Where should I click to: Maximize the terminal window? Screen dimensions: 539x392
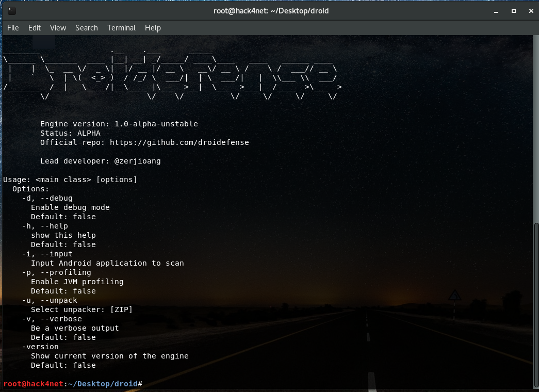click(x=514, y=11)
